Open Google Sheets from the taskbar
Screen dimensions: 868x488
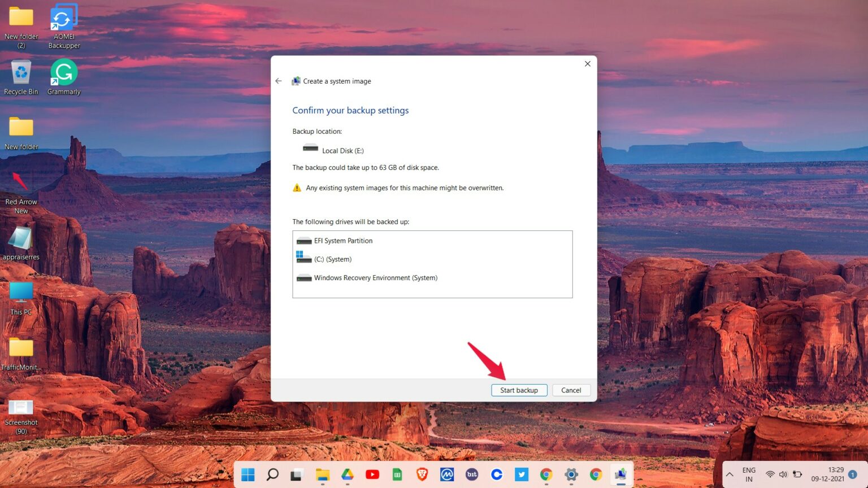click(x=397, y=474)
